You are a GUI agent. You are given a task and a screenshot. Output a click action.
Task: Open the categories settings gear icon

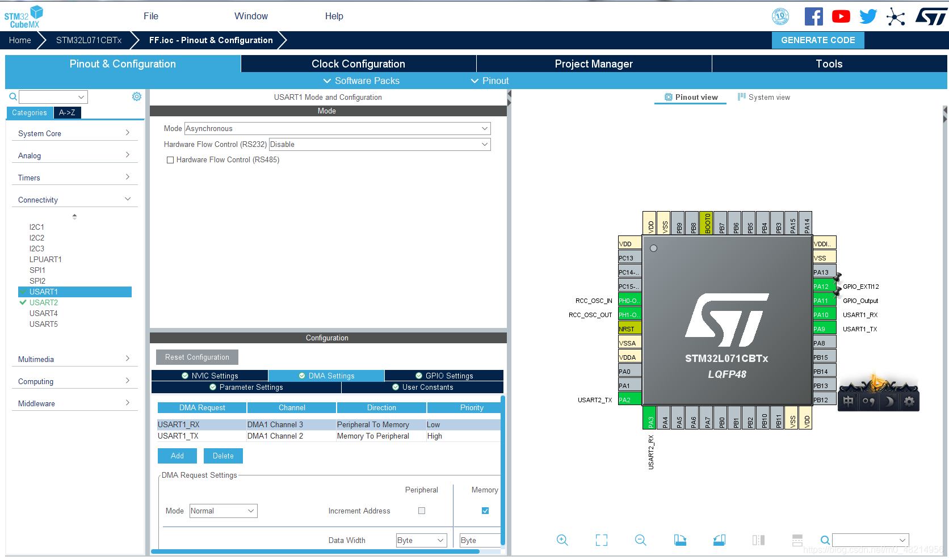click(x=137, y=96)
